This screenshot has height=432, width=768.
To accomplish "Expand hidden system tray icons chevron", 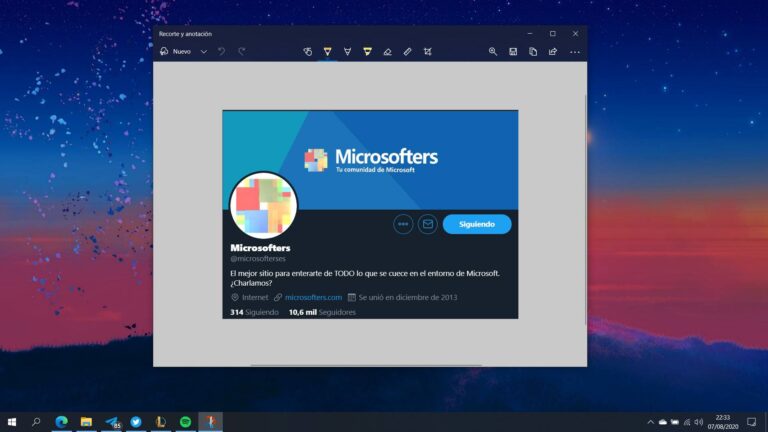I will (x=650, y=422).
